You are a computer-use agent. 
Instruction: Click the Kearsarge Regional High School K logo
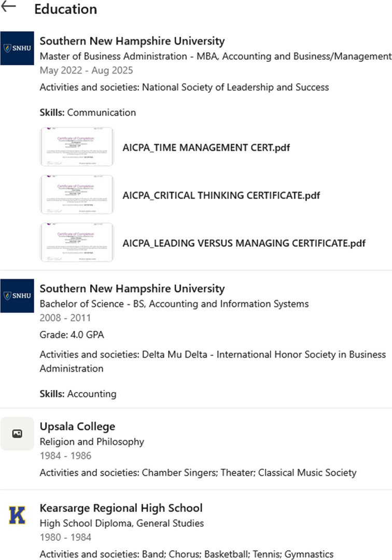pos(17,515)
